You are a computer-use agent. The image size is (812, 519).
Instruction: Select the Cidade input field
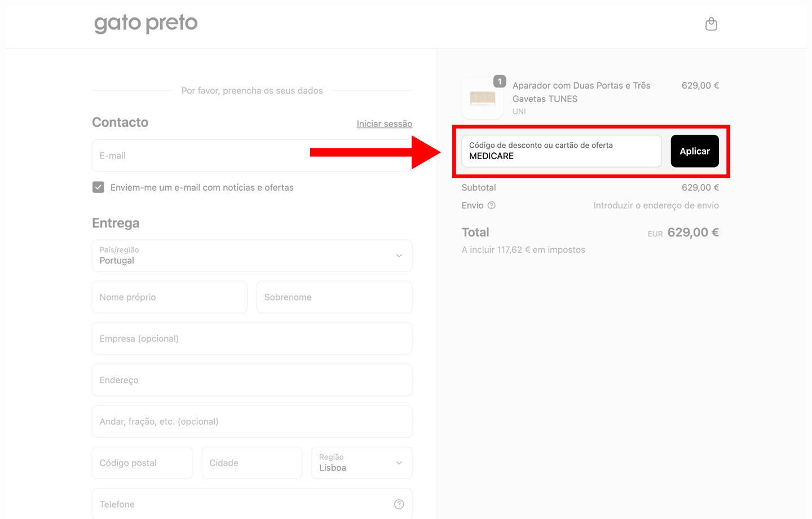(251, 463)
